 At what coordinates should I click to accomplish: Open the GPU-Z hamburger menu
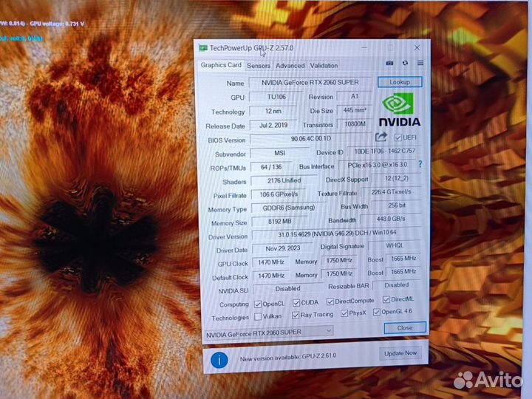tap(420, 63)
